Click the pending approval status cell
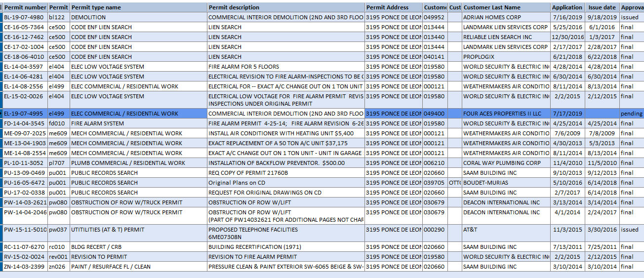The height and width of the screenshot is (278, 644). (631, 114)
